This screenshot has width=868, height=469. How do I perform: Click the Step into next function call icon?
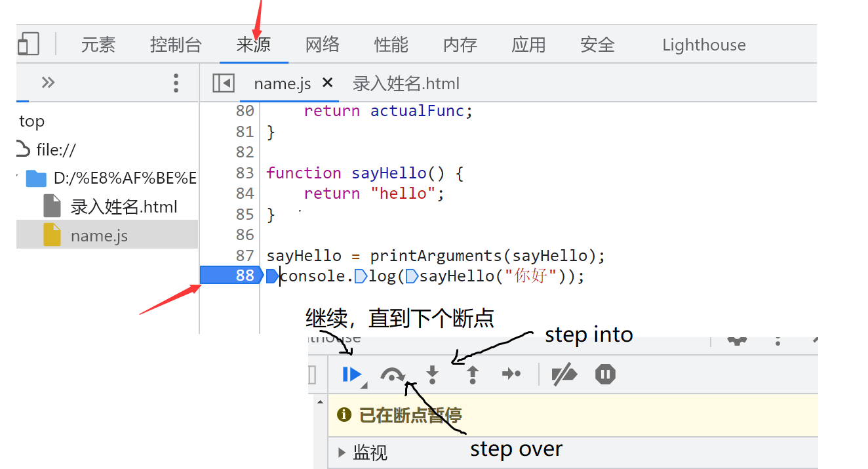(x=433, y=375)
